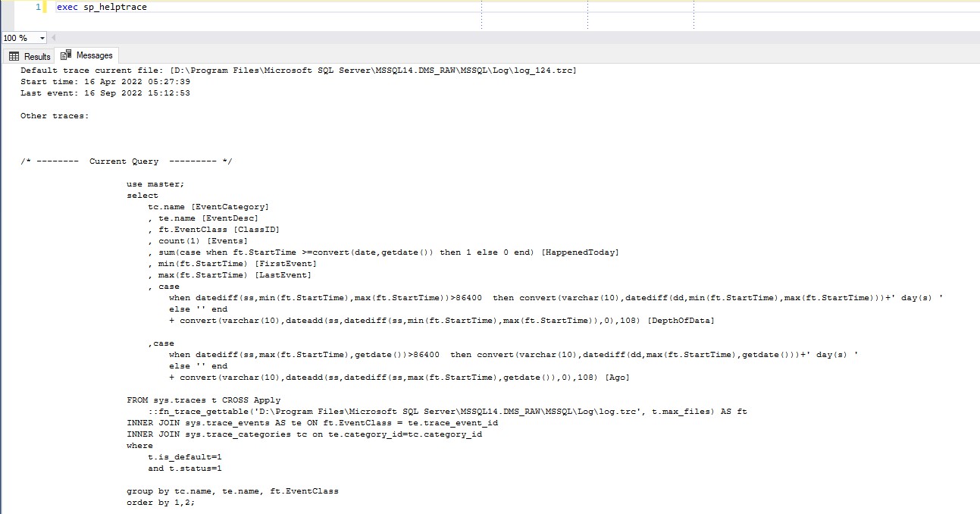Image resolution: width=980 pixels, height=514 pixels.
Task: Click the INNER JOIN sys.trace_categories line
Action: (304, 434)
